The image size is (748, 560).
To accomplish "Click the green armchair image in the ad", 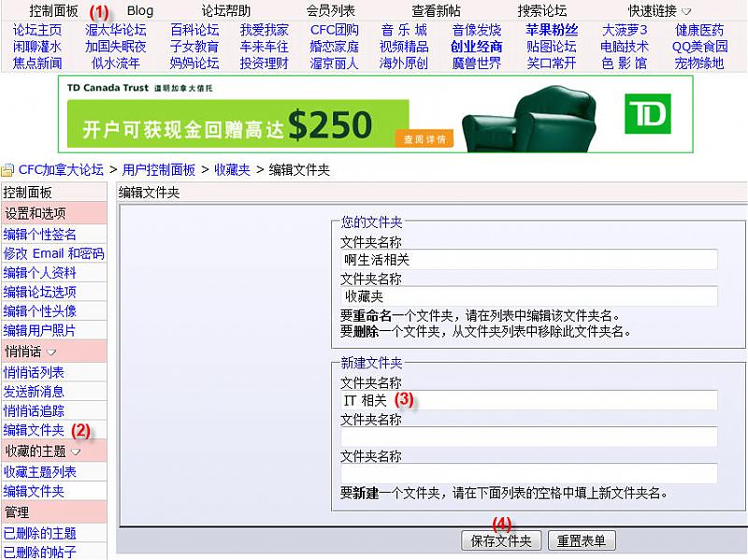I will tap(530, 115).
